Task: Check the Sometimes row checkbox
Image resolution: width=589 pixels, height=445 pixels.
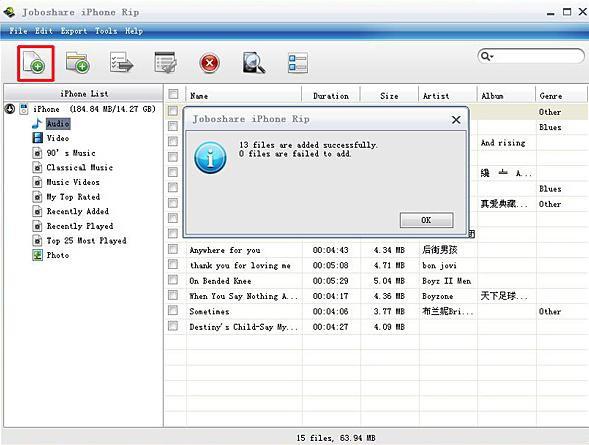Action: [173, 310]
